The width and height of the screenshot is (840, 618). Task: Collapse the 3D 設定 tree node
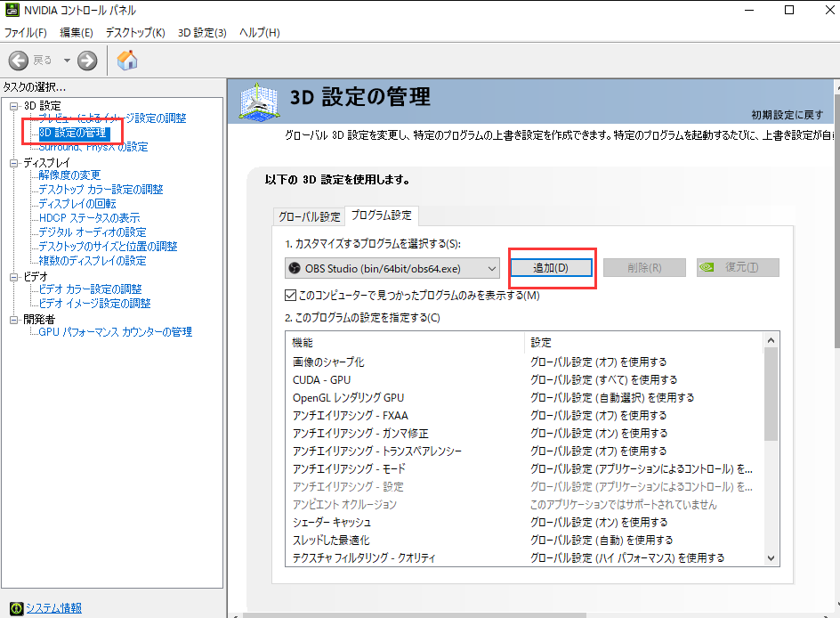tap(14, 106)
